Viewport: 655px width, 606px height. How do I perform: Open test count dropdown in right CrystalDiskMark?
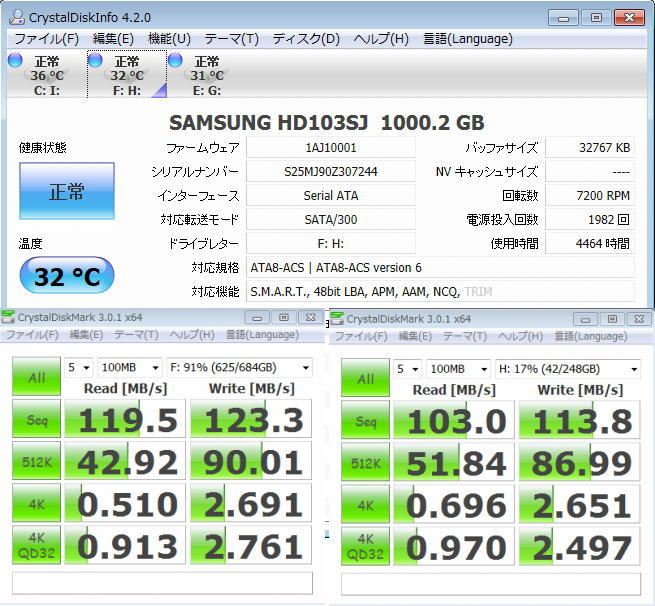tap(407, 369)
